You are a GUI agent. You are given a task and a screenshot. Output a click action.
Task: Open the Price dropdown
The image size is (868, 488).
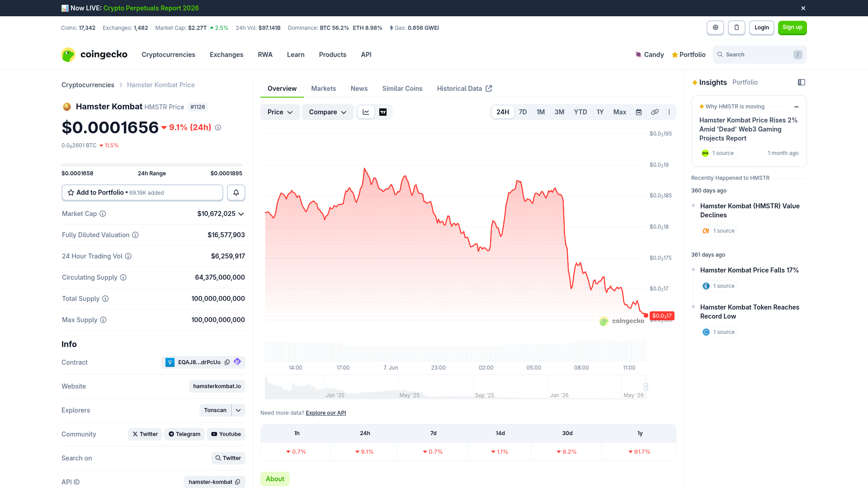[x=280, y=112]
